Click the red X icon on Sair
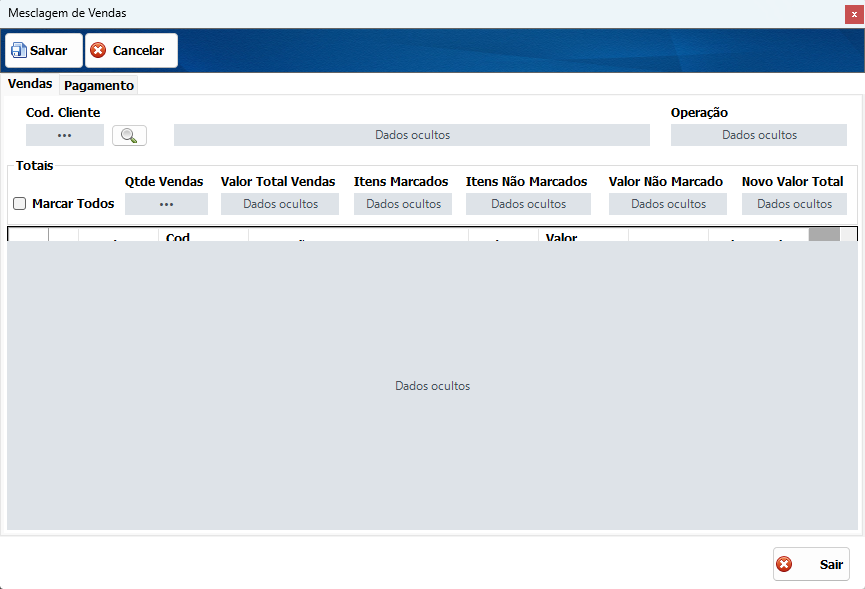The image size is (865, 589). coord(784,564)
